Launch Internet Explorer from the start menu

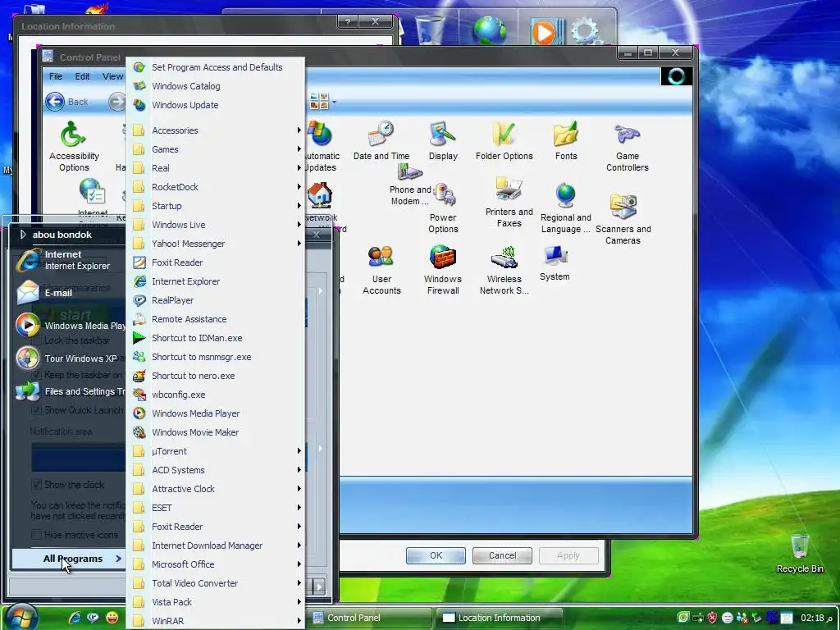click(x=69, y=260)
